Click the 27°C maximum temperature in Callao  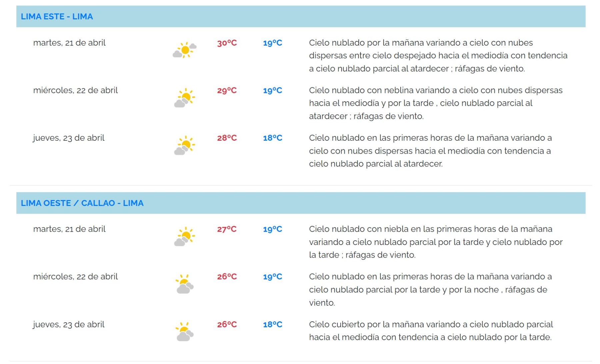pyautogui.click(x=227, y=229)
